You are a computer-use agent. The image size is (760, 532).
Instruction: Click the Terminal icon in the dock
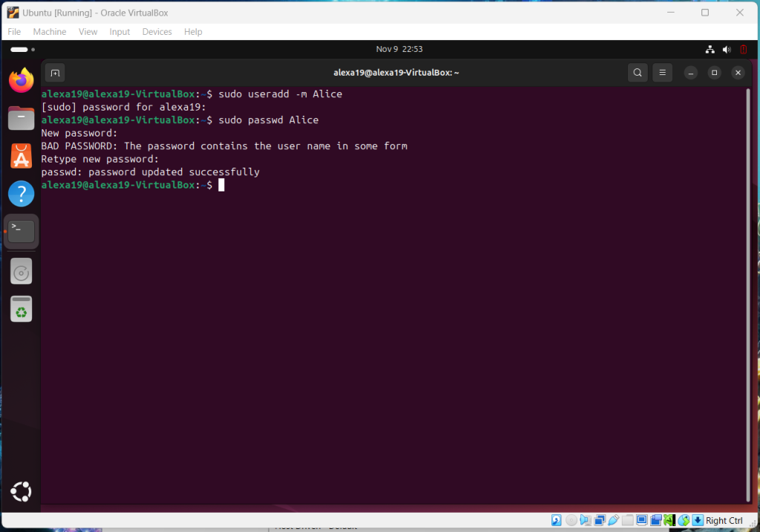[21, 231]
